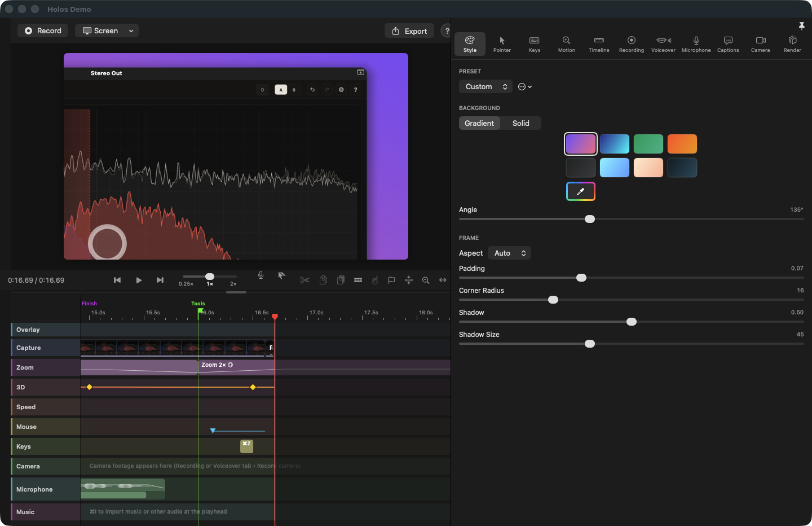Click the magnifier zoom-out timeline icon
The width and height of the screenshot is (812, 526).
click(426, 280)
